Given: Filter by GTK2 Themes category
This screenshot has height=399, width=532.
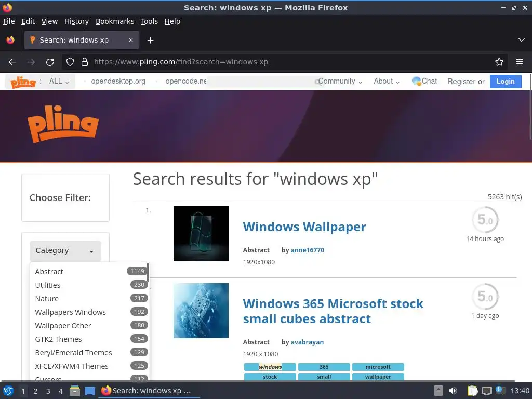Looking at the screenshot, I should (x=89, y=339).
